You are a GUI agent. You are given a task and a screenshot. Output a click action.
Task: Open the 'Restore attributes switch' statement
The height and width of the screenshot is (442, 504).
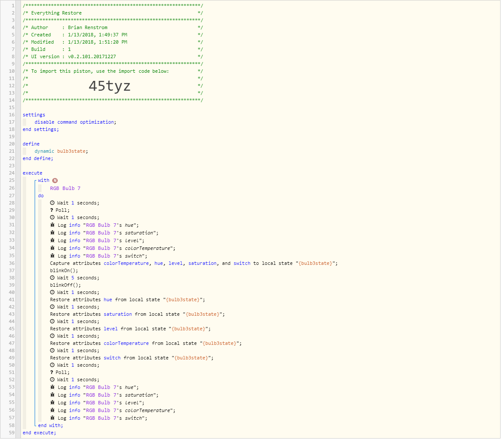pos(132,358)
